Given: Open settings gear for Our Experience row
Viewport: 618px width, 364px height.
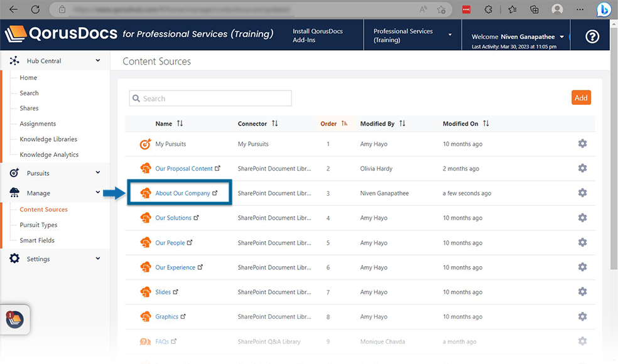Looking at the screenshot, I should point(583,267).
